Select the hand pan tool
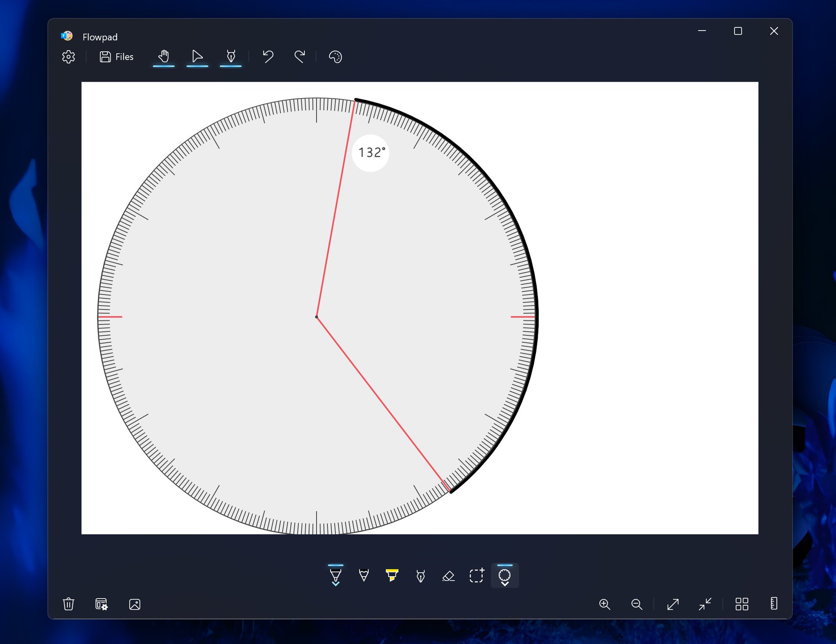 (x=163, y=57)
